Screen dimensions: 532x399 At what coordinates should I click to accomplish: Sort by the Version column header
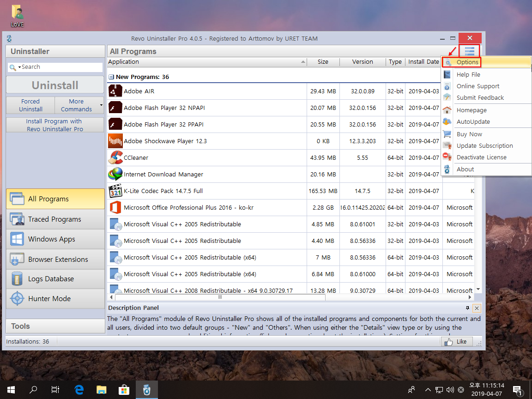(363, 62)
